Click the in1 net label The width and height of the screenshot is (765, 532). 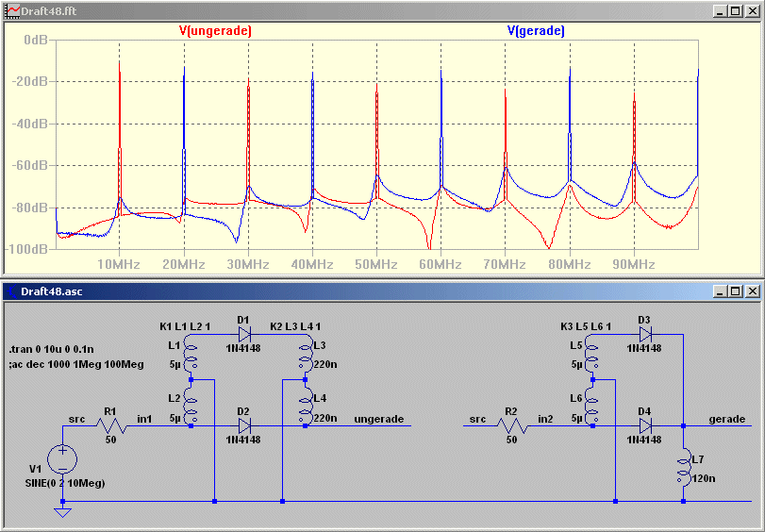pyautogui.click(x=144, y=419)
